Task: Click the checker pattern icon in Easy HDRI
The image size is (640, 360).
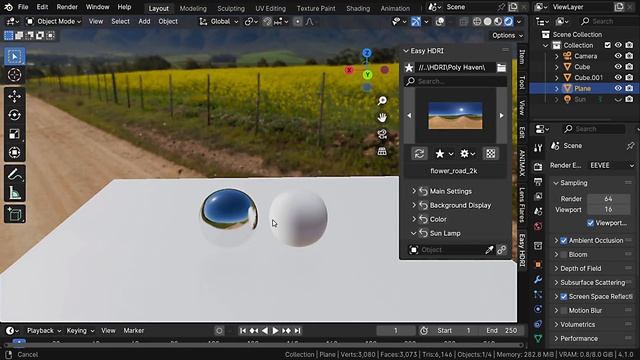Action: pos(491,153)
